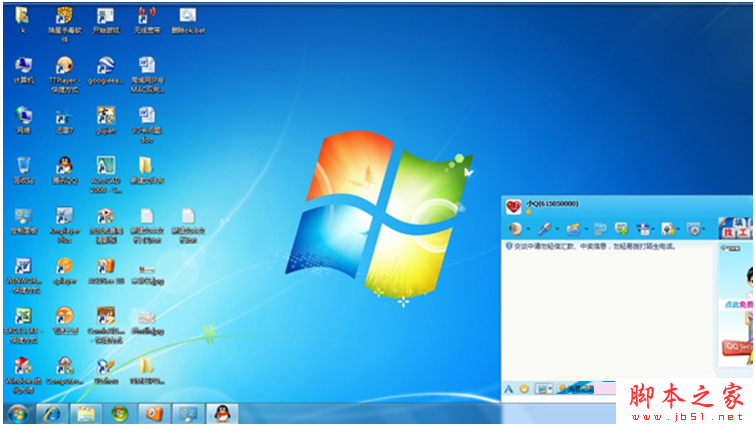Select the Windows优化大师 desktop shortcut
Viewport: 755px width, 428px height.
pos(23,376)
